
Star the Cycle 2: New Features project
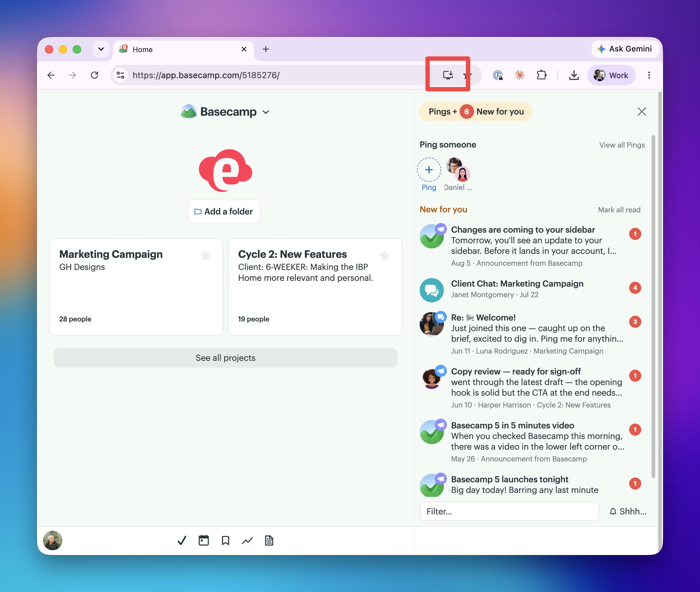click(x=385, y=256)
